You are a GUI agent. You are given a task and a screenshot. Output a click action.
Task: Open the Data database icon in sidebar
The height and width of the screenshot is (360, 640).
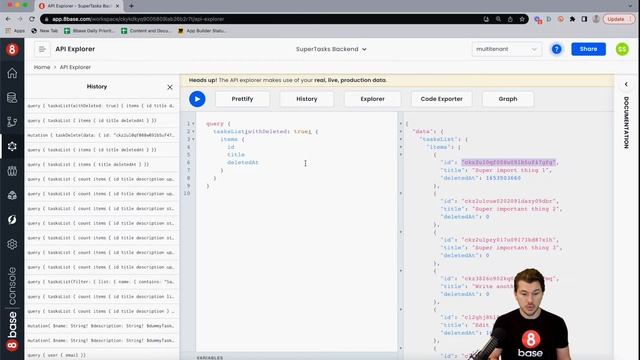point(12,98)
